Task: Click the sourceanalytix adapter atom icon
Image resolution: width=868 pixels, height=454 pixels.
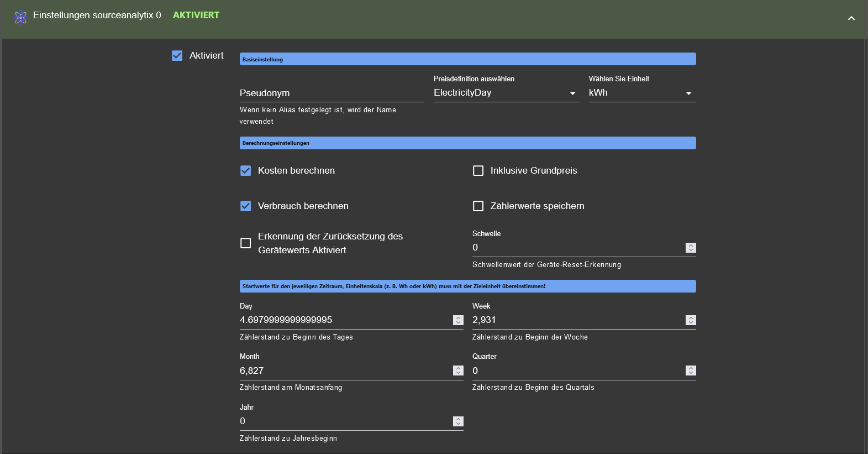Action: 20,18
